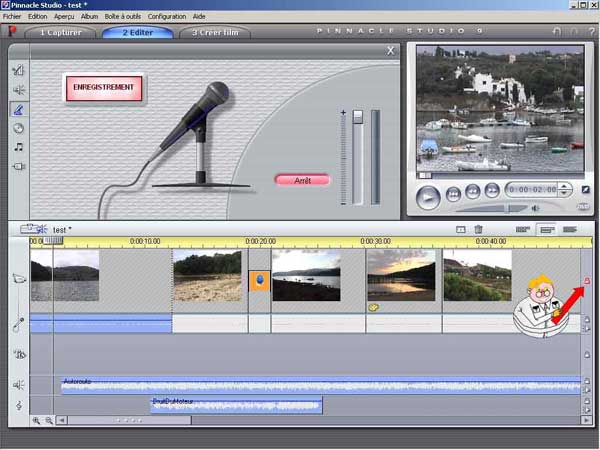Toggle full-screen preview icon in player
The image size is (600, 450).
(x=585, y=189)
